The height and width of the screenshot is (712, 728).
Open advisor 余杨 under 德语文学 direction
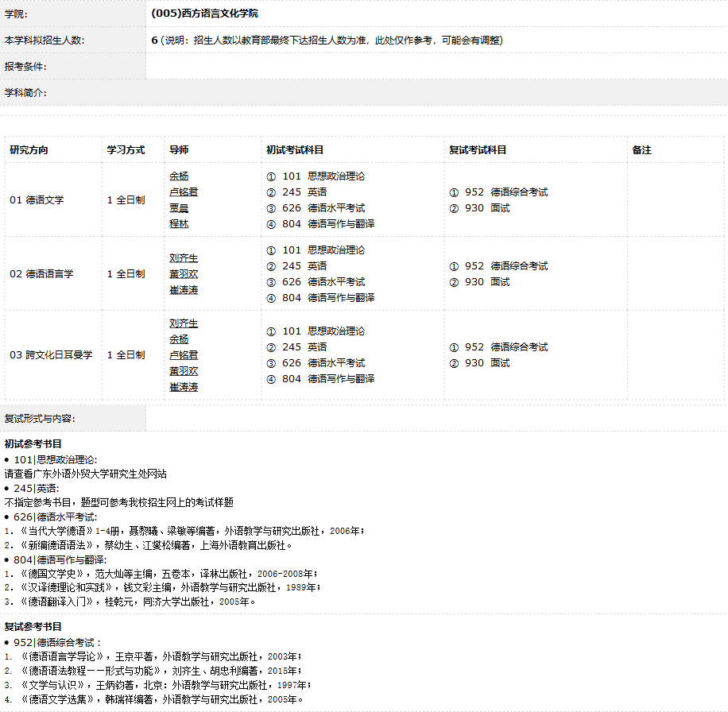click(x=179, y=176)
